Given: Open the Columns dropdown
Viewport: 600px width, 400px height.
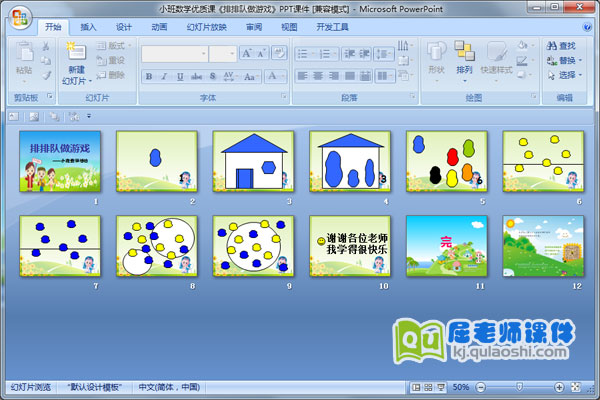Looking at the screenshot, I should pyautogui.click(x=384, y=76).
